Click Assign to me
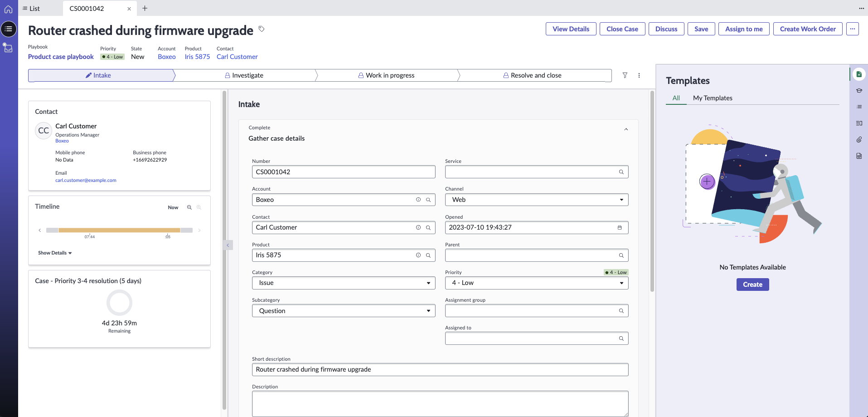Image resolution: width=868 pixels, height=417 pixels. point(744,29)
